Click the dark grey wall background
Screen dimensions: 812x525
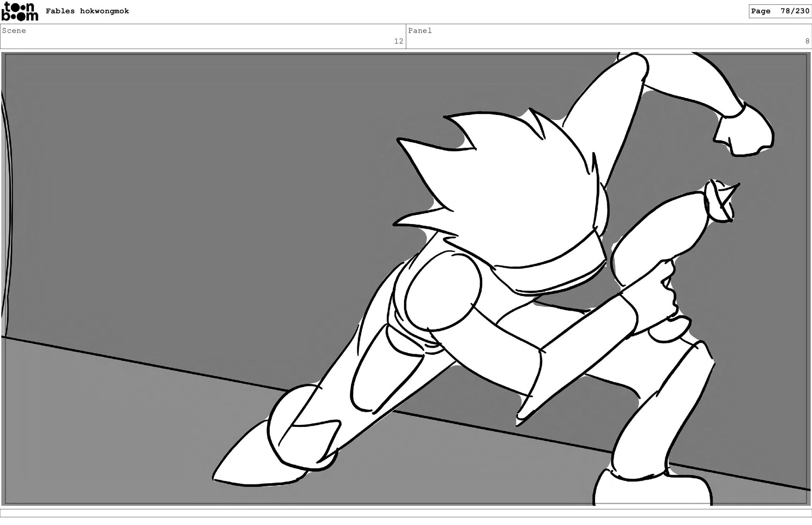point(190,190)
